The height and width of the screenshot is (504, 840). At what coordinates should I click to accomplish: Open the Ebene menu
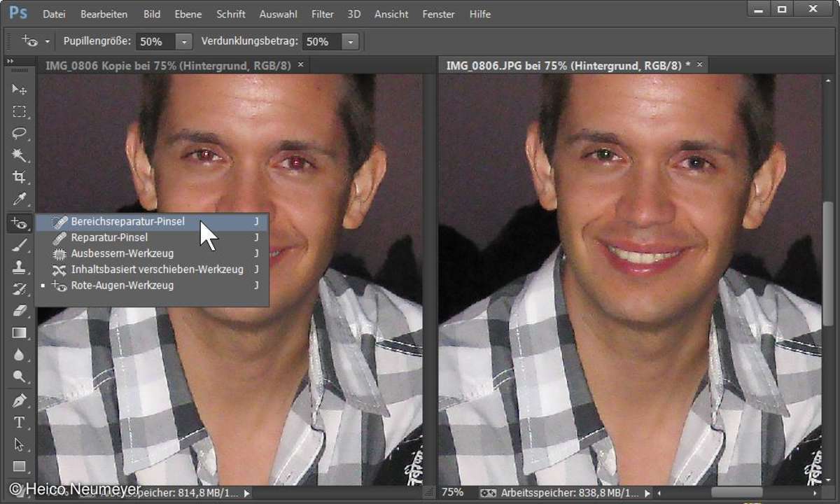pyautogui.click(x=187, y=14)
